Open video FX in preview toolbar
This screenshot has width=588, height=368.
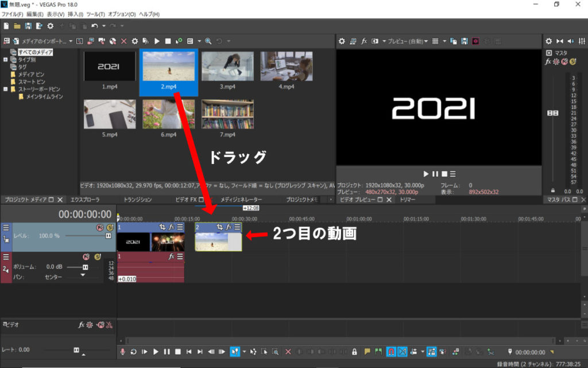coord(364,41)
